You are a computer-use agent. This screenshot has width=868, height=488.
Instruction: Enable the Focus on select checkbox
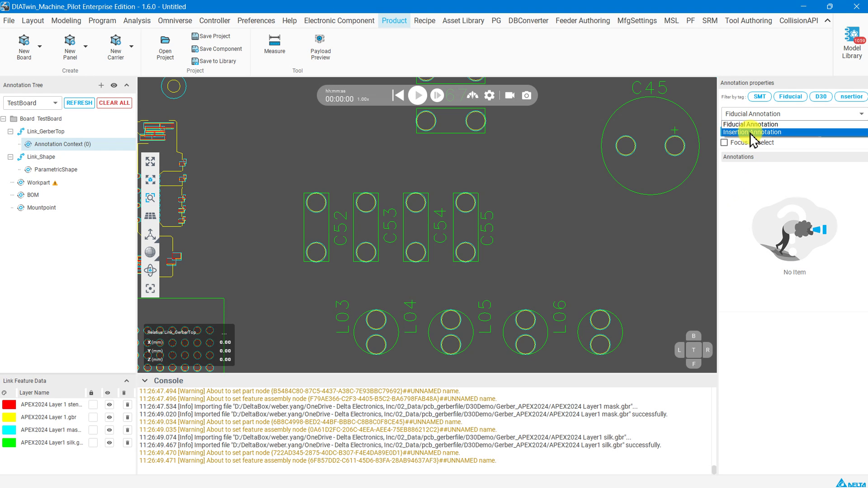[724, 143]
